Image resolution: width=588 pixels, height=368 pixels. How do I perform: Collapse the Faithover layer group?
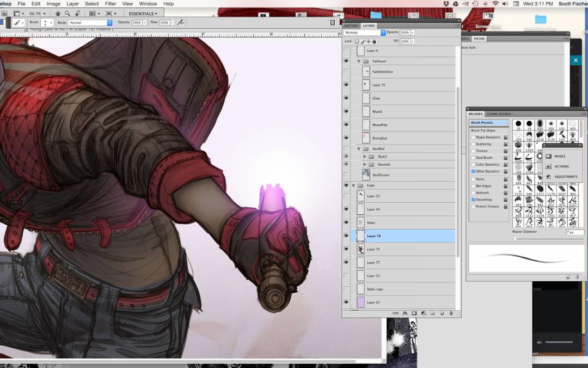(x=358, y=61)
